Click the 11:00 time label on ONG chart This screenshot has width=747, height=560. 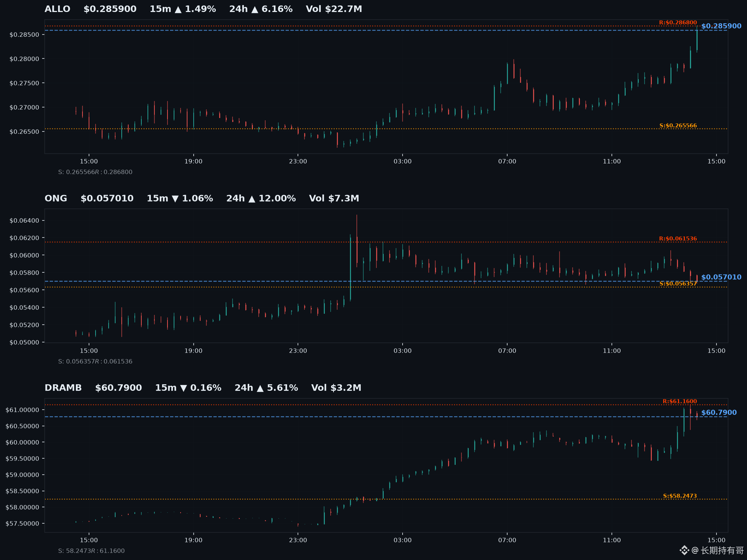[612, 351]
